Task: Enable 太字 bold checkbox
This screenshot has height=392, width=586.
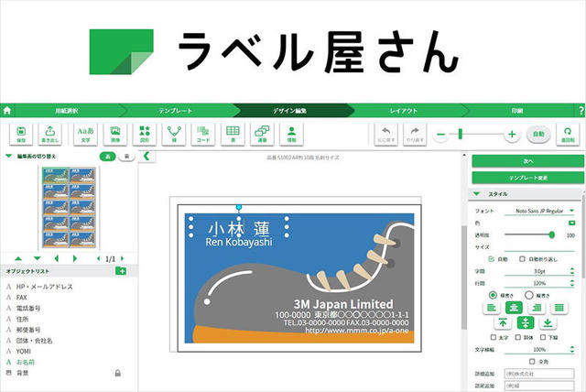Action: (493, 337)
